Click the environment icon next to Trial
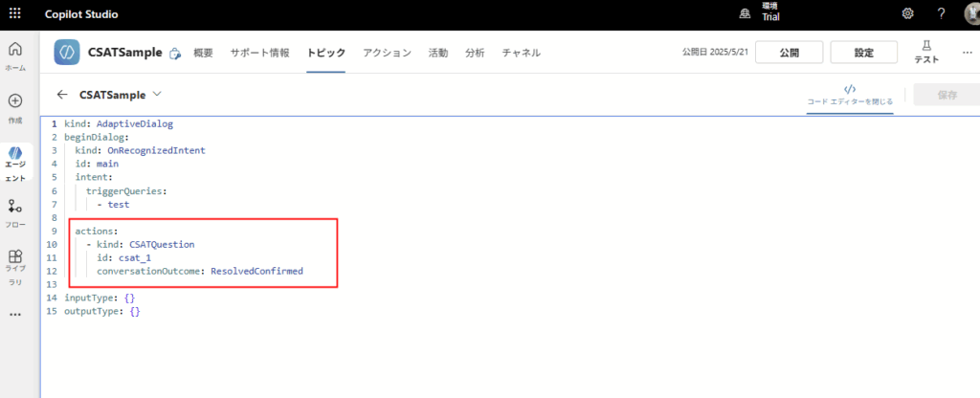Screen dimensions: 980x398 [x=745, y=13]
